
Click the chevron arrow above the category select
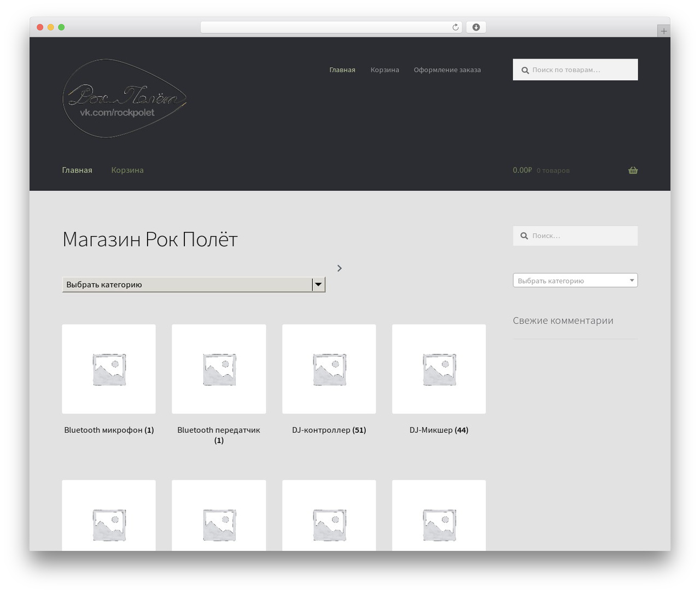pyautogui.click(x=340, y=268)
